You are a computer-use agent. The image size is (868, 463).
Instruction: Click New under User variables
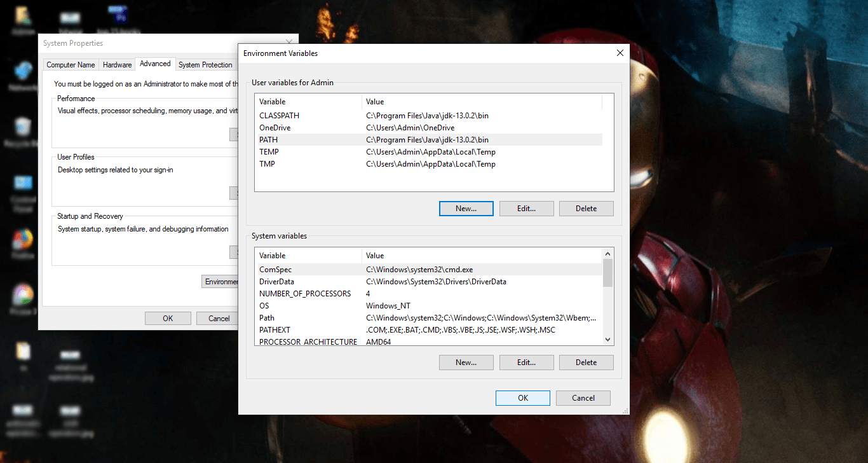[466, 208]
